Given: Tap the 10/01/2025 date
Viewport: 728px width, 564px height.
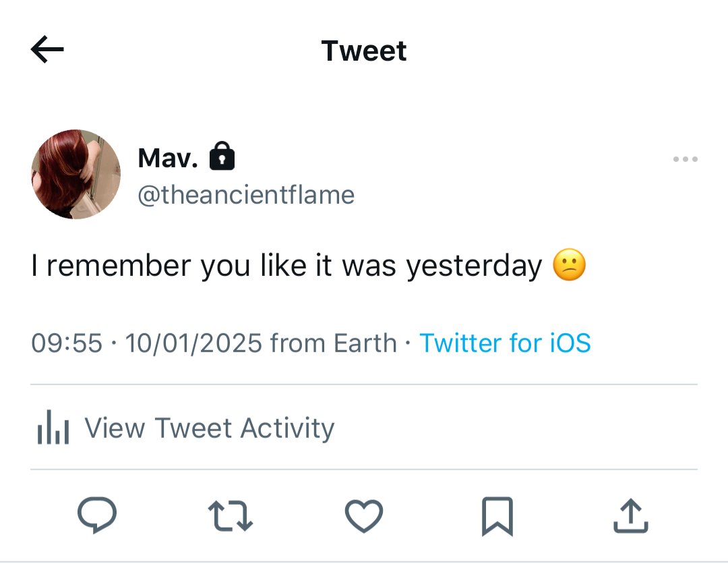Looking at the screenshot, I should pyautogui.click(x=193, y=343).
